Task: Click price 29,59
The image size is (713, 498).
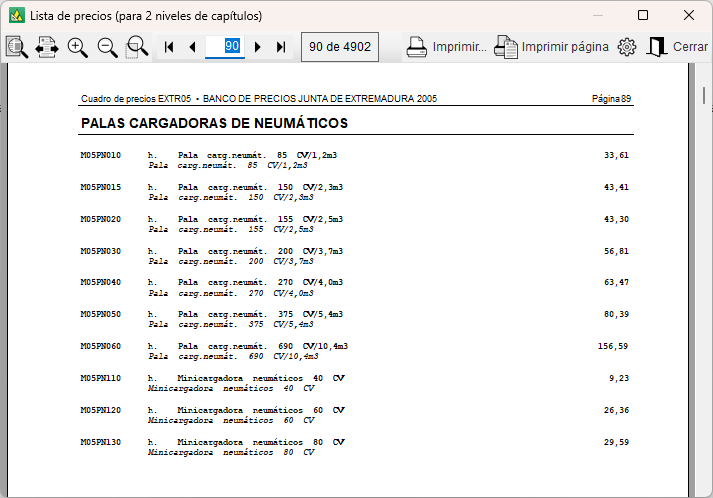Action: 616,442
